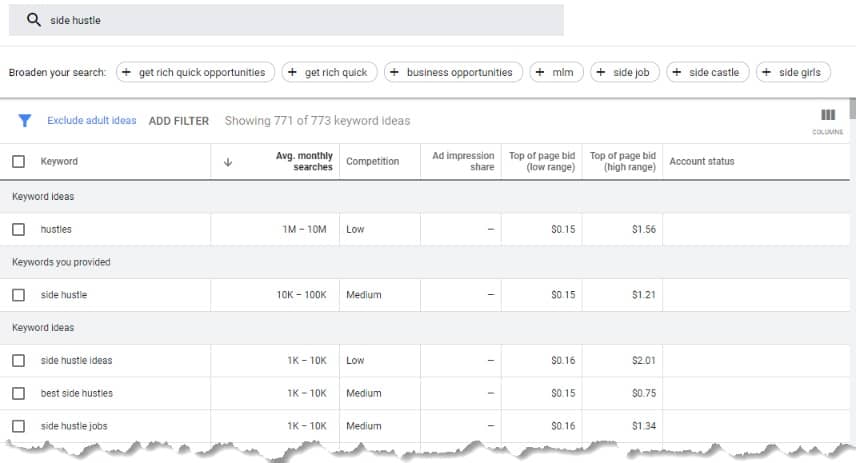Click the Keyword column header label

coord(59,162)
